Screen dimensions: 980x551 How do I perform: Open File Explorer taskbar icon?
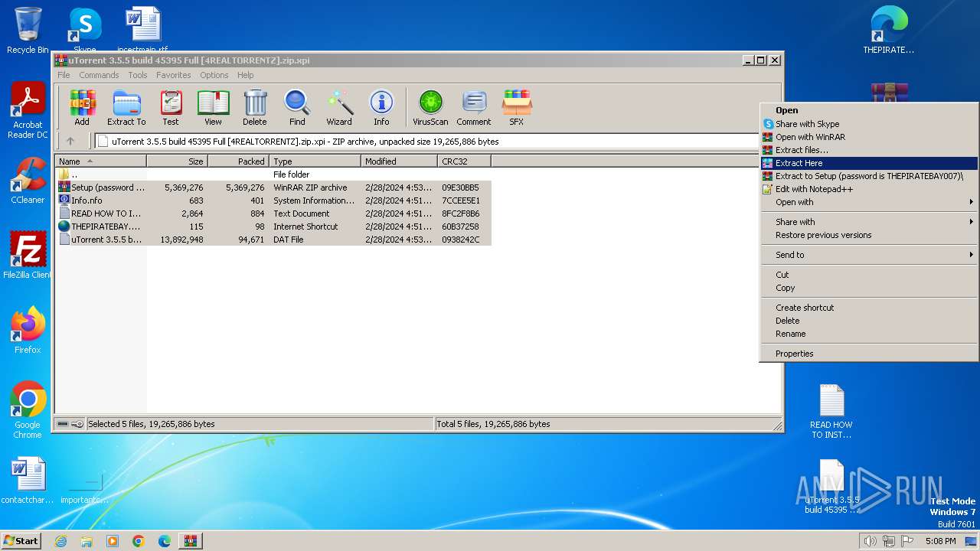[87, 541]
